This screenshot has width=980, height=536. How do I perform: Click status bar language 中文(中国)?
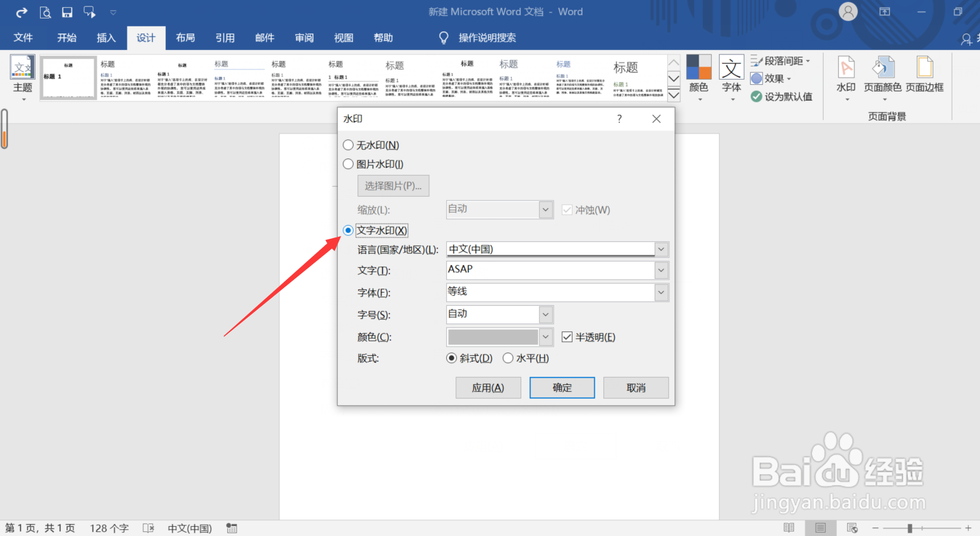coord(190,528)
